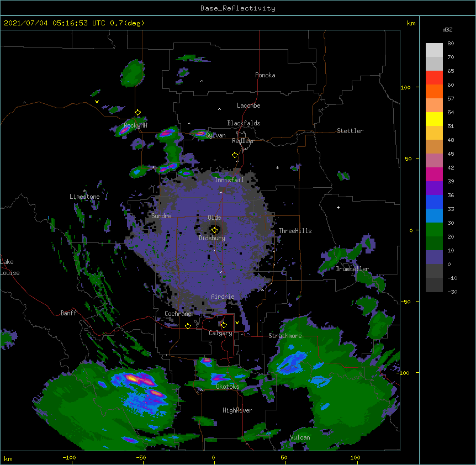This screenshot has height=465, width=476.
Task: Click the 80 value on the dBZ scale
Action: point(451,44)
